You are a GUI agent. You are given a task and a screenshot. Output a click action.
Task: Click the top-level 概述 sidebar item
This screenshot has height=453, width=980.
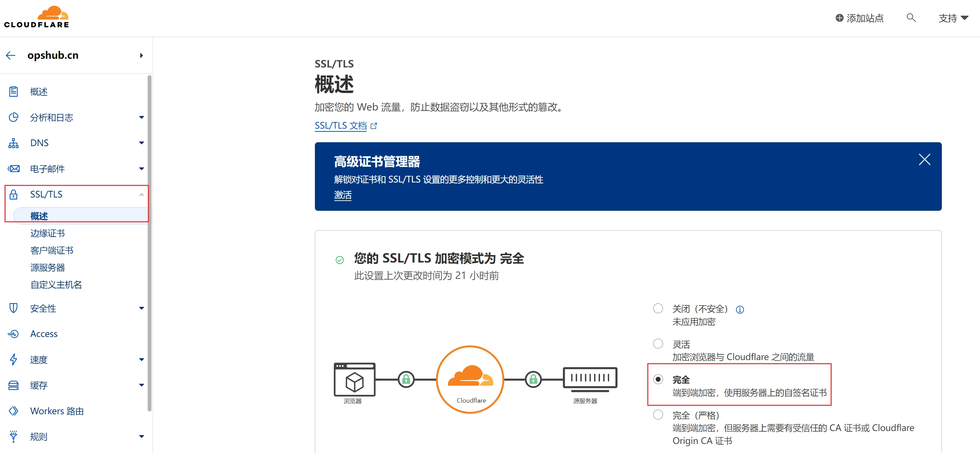pyautogui.click(x=39, y=92)
